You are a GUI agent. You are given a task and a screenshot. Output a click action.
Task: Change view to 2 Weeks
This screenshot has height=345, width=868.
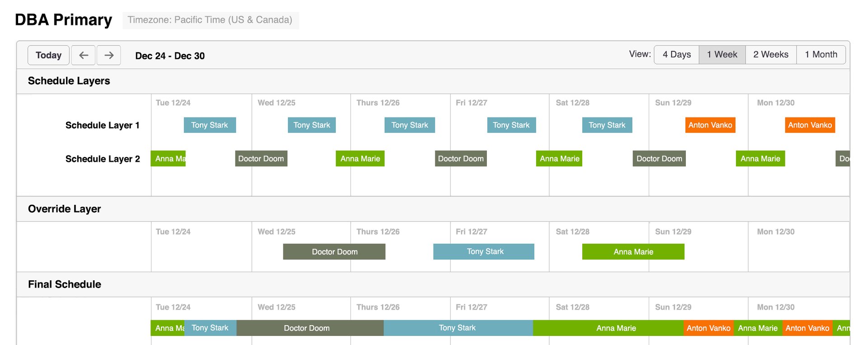pos(770,55)
